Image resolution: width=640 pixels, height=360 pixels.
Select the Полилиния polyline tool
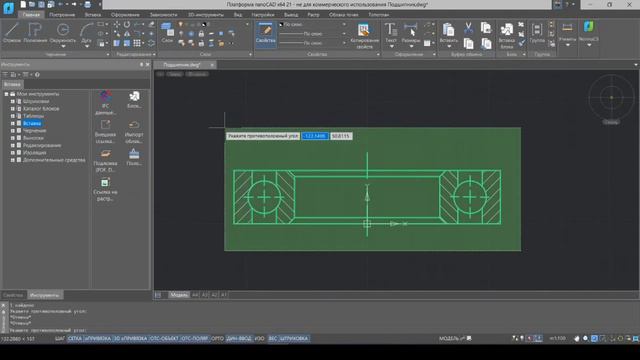click(35, 33)
